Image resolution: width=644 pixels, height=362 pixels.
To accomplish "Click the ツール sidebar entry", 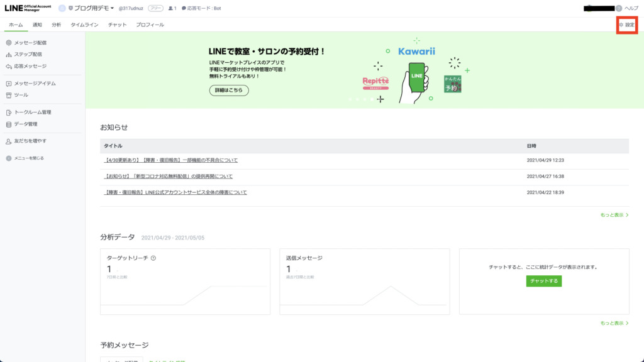I will [x=21, y=95].
